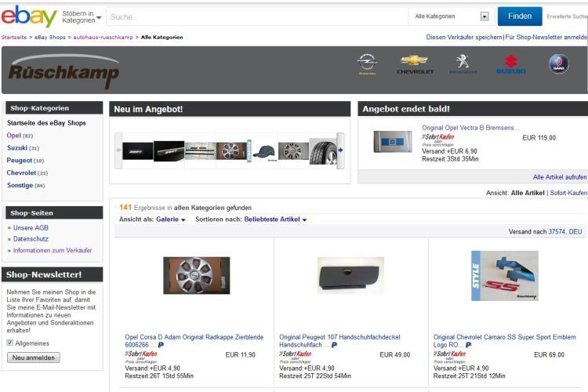Open Unsere AGB page
Screen dimensions: 588x392
point(31,227)
